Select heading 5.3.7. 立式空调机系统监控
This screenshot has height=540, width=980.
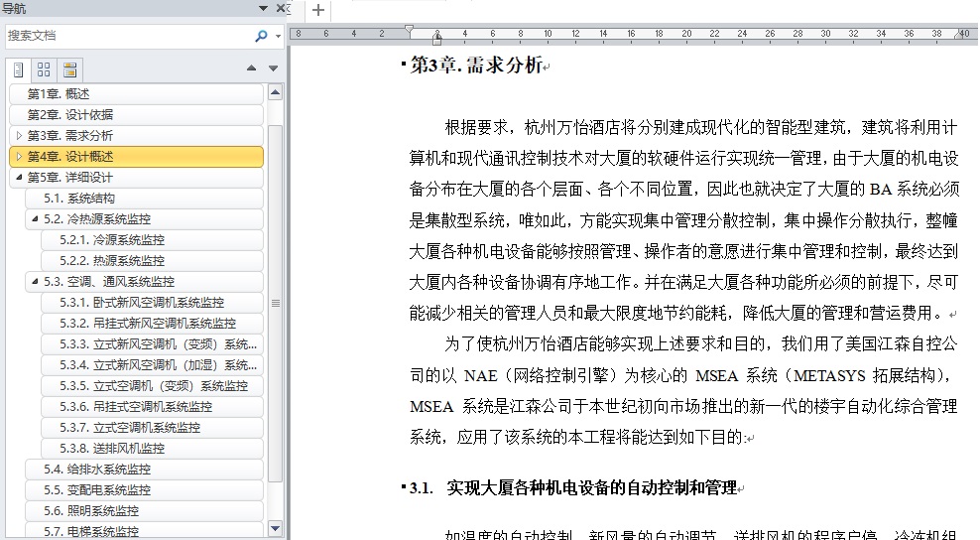pos(153,428)
